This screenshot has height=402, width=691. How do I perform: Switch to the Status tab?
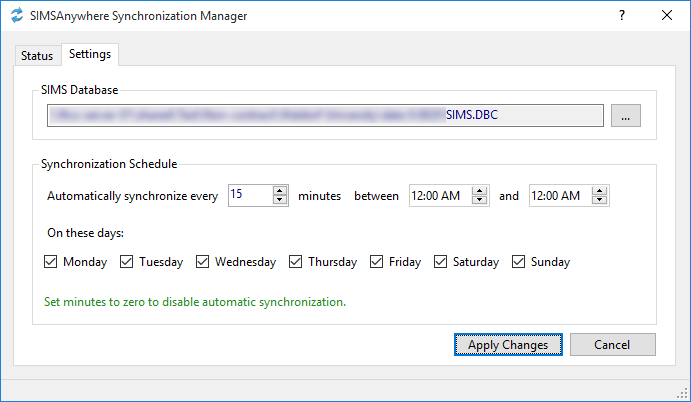click(37, 56)
